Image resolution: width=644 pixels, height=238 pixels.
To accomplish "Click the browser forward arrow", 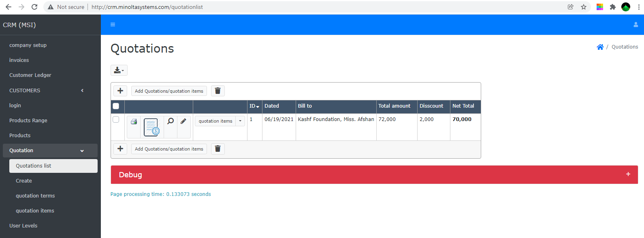I will pyautogui.click(x=21, y=7).
